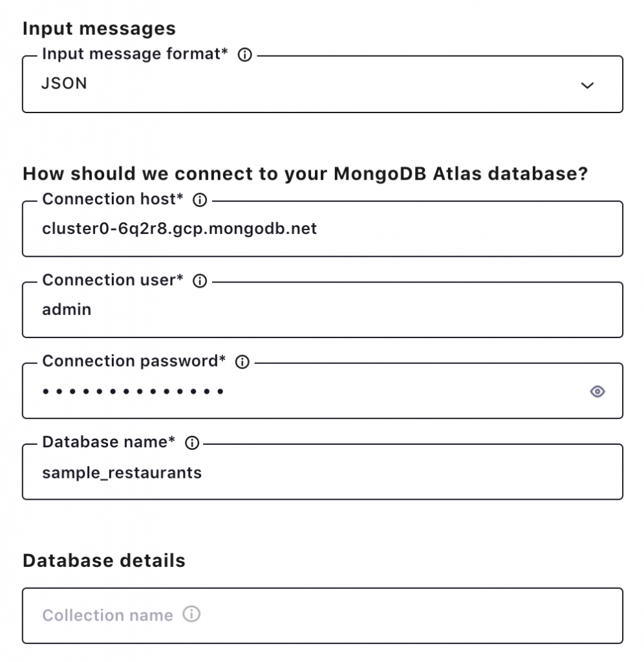View the Connection host info icon

tap(200, 200)
